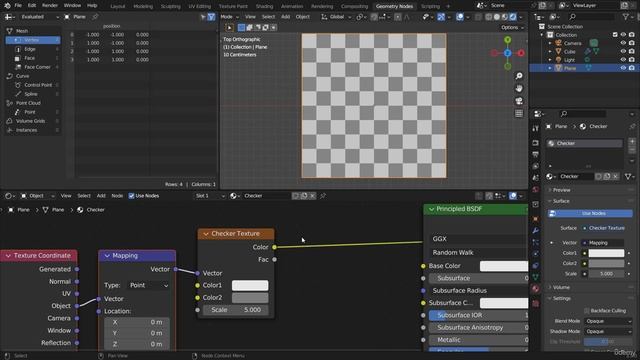
Task: Click the Color1 white swatch on the Checker node
Action: (x=250, y=285)
